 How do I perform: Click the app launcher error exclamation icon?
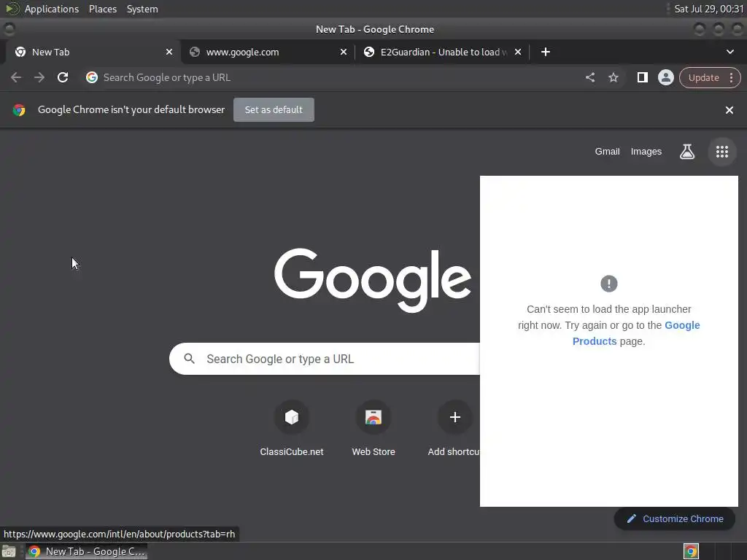tap(609, 284)
